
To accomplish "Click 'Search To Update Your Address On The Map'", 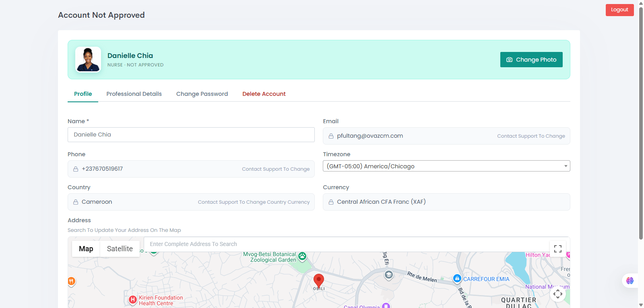I will [x=124, y=230].
